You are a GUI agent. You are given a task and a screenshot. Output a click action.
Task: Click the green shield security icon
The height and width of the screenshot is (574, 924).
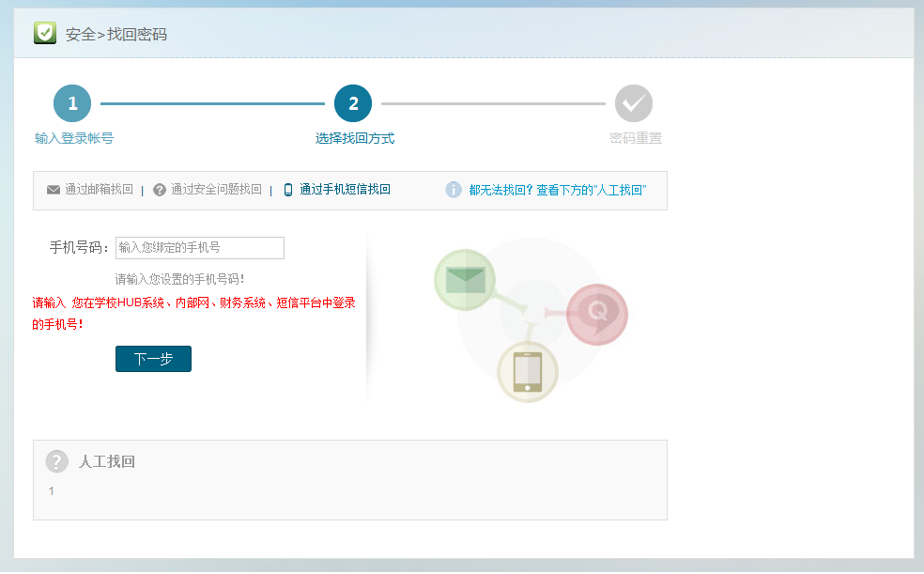pos(45,34)
